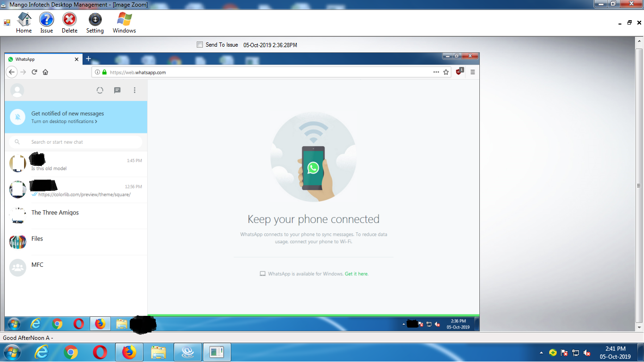Image resolution: width=644 pixels, height=362 pixels.
Task: Click MFC group avatar
Action: [18, 268]
